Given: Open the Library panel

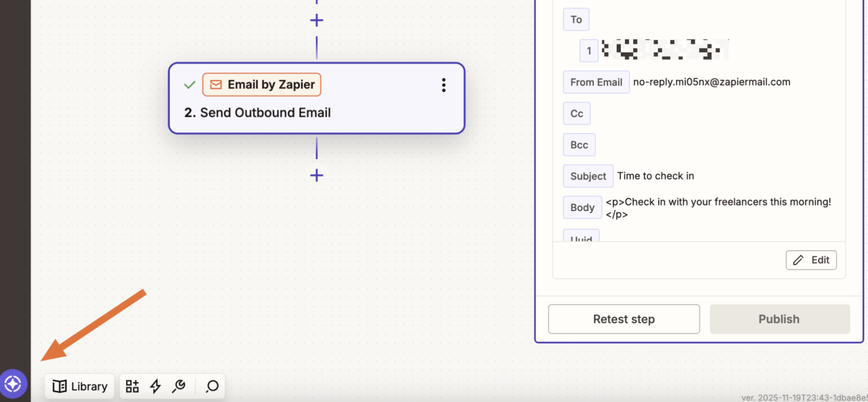Looking at the screenshot, I should [79, 386].
